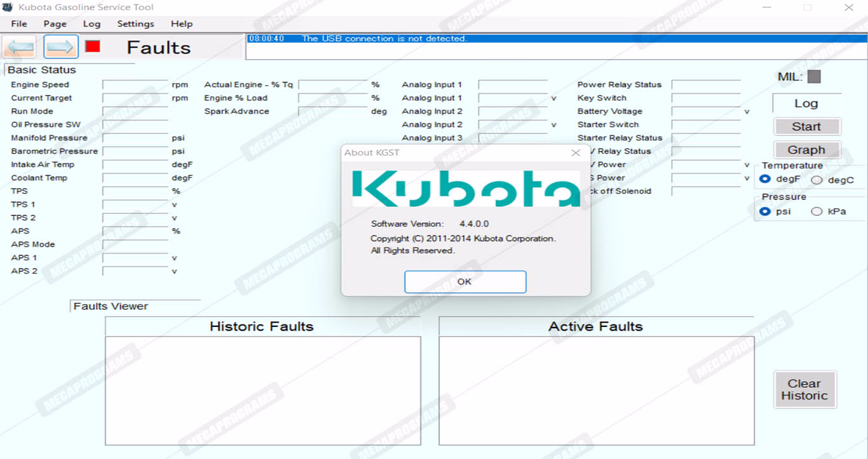Close the About KGST dialog
The width and height of the screenshot is (868, 459).
tap(576, 153)
